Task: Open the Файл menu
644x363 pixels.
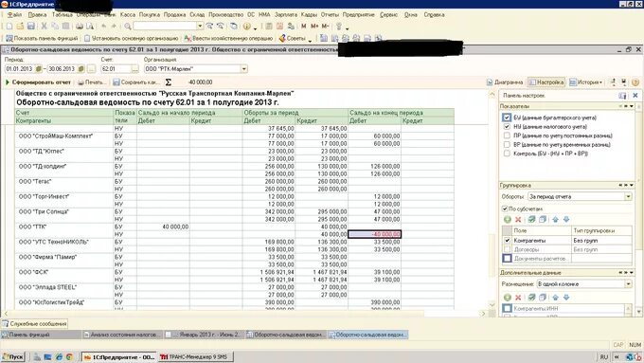Action: point(14,14)
